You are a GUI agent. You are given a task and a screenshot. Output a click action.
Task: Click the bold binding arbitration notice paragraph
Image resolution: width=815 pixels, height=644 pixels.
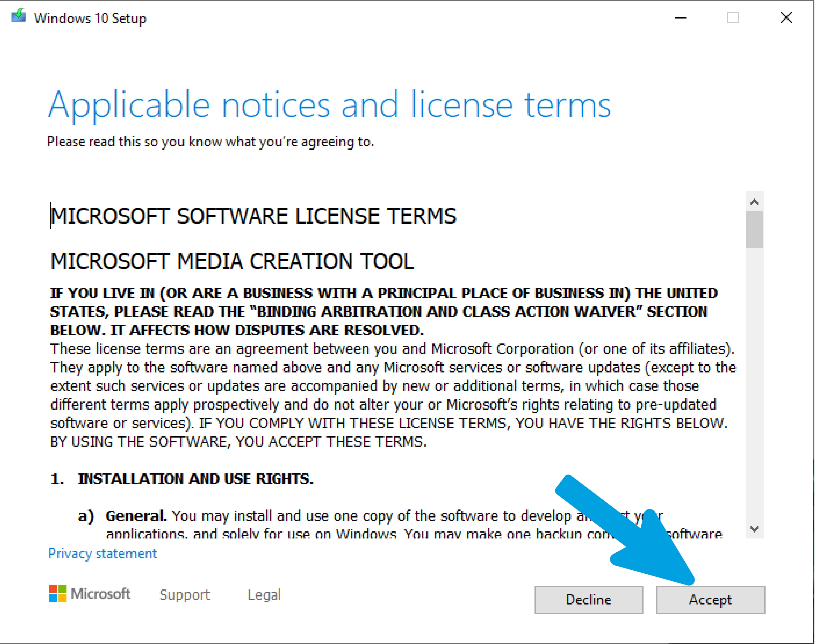[384, 312]
